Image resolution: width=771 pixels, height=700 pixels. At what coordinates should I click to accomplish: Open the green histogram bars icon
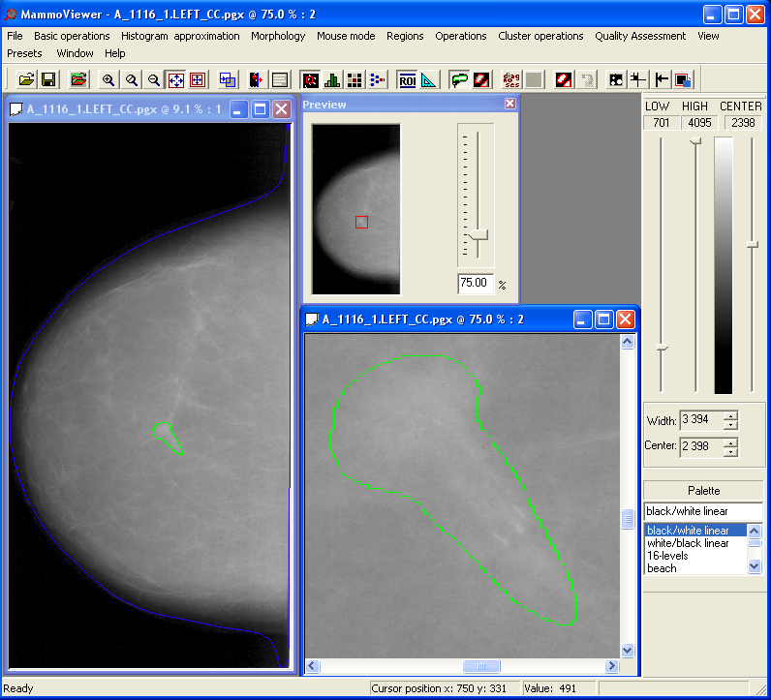pyautogui.click(x=332, y=79)
